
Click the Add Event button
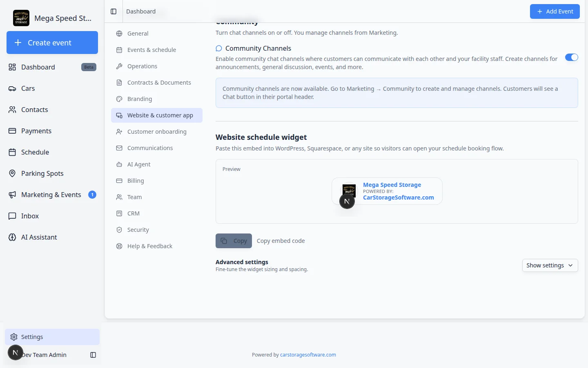(x=555, y=11)
